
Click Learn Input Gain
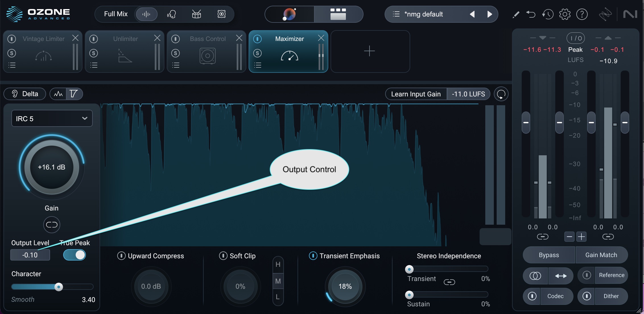(x=416, y=94)
